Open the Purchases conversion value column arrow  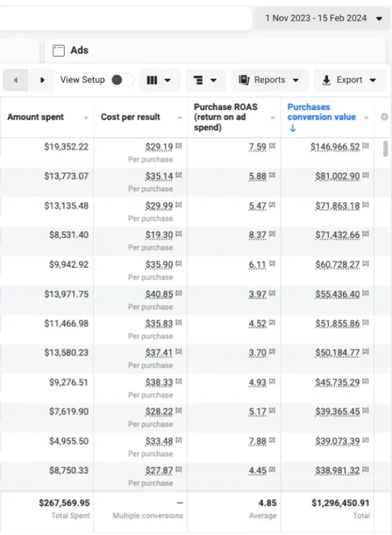point(366,118)
